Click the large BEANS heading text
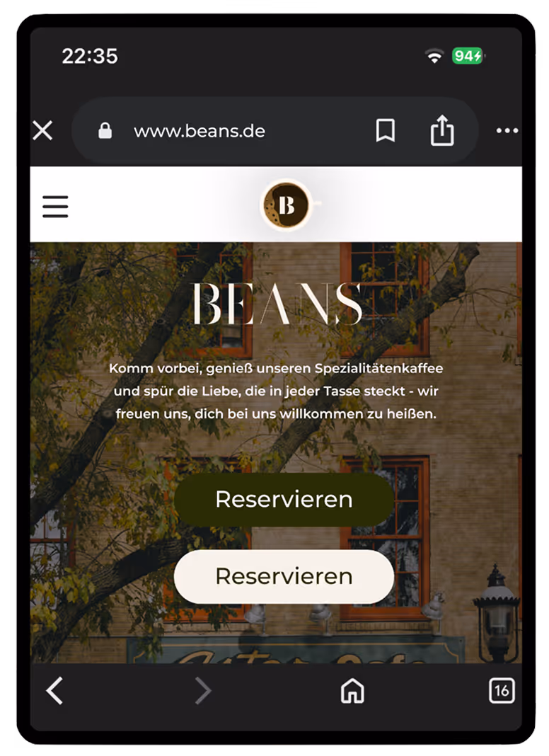The image size is (549, 756). (277, 304)
